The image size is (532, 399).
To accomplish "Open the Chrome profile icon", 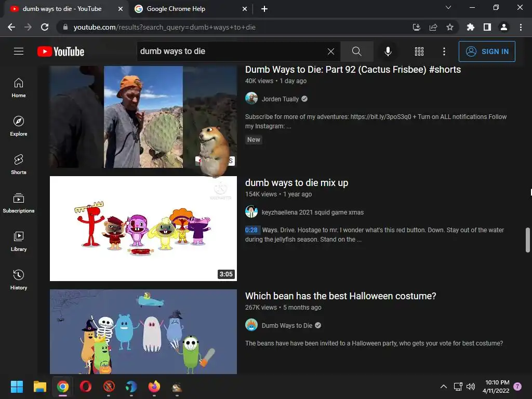I will (504, 27).
